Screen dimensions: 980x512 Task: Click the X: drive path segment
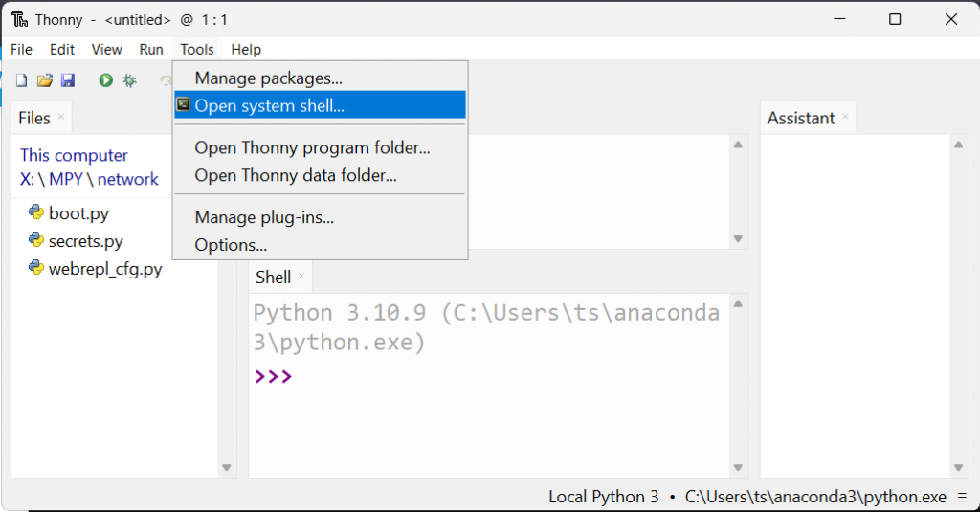click(x=27, y=179)
